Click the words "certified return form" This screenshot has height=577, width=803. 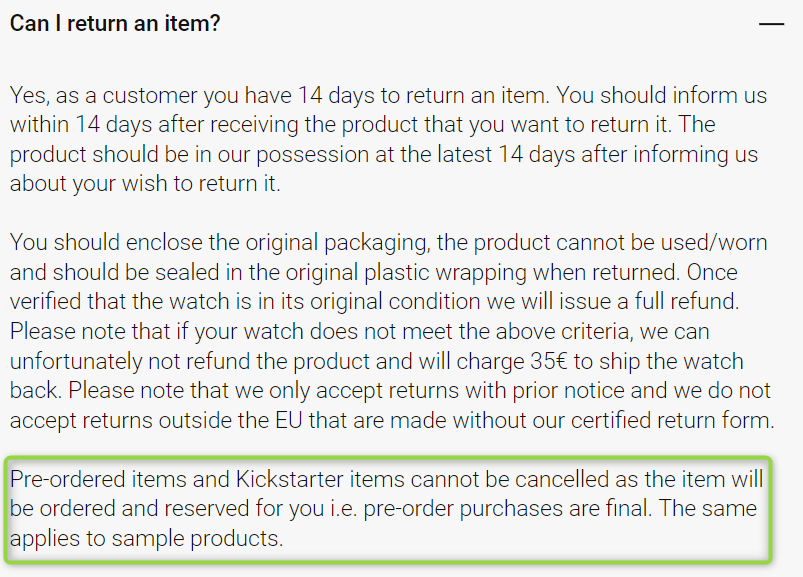[x=671, y=421]
